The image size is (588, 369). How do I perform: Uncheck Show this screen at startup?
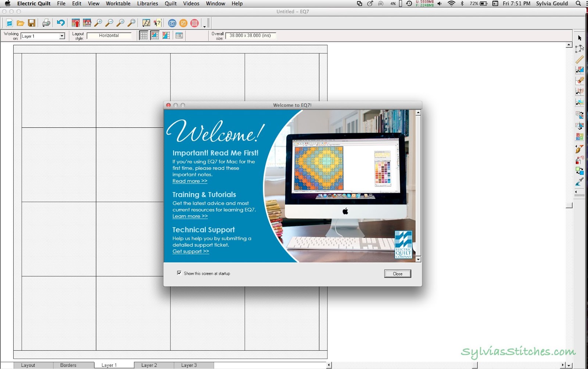coord(179,273)
